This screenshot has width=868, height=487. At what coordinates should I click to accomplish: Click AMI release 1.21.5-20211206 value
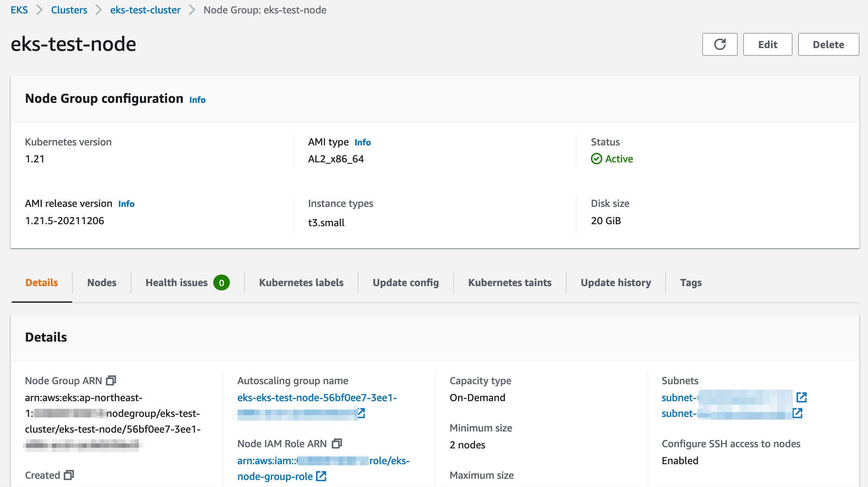pos(65,221)
